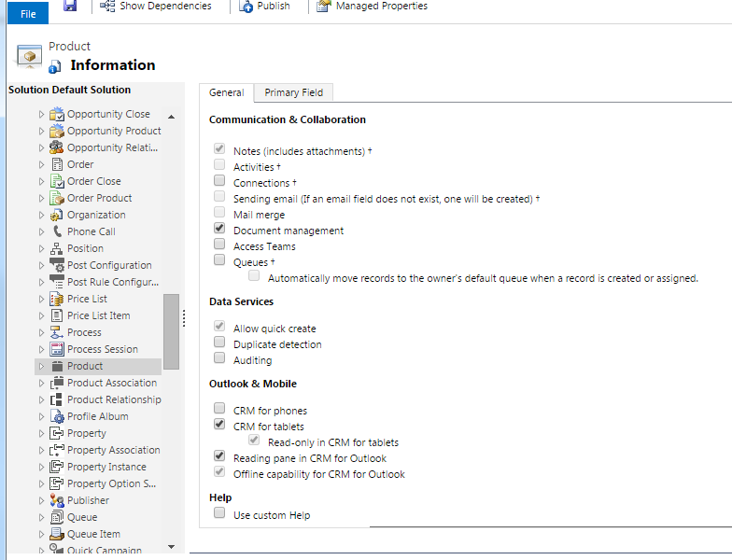The image size is (732, 560).
Task: Select the Phone Call entity icon
Action: pyautogui.click(x=57, y=231)
